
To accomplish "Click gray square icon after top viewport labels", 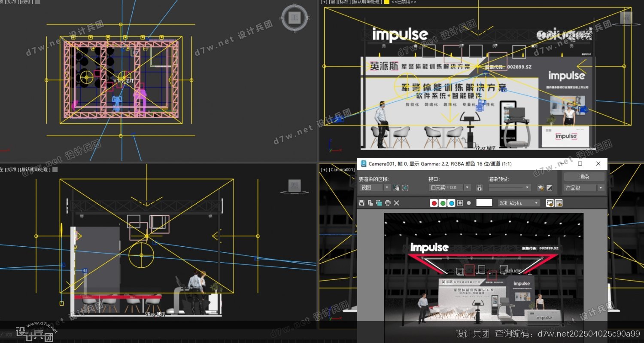I will 38,2.
